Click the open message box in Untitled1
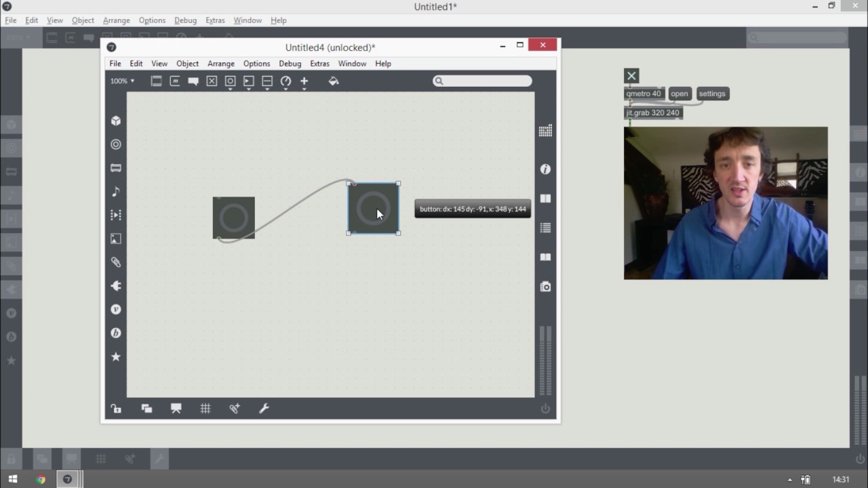The image size is (868, 488). coord(679,94)
